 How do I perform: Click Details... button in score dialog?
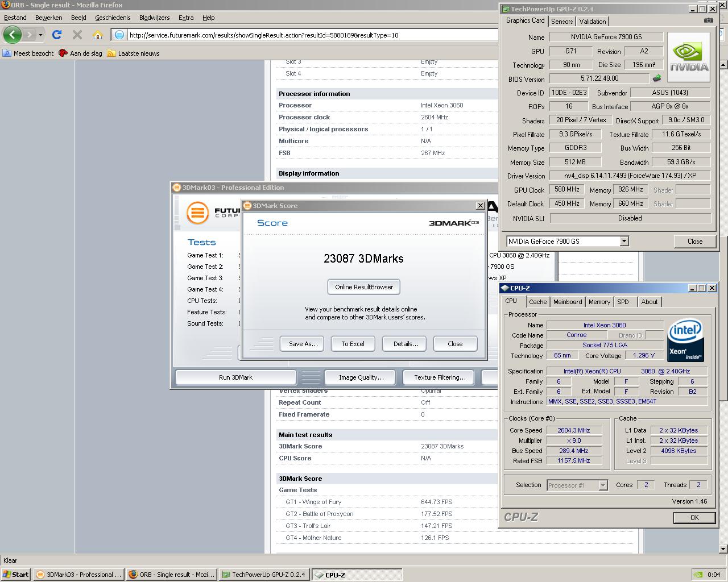click(406, 344)
